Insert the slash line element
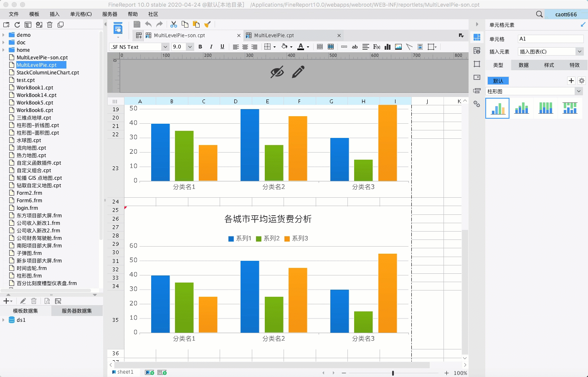588x377 pixels. pos(409,47)
